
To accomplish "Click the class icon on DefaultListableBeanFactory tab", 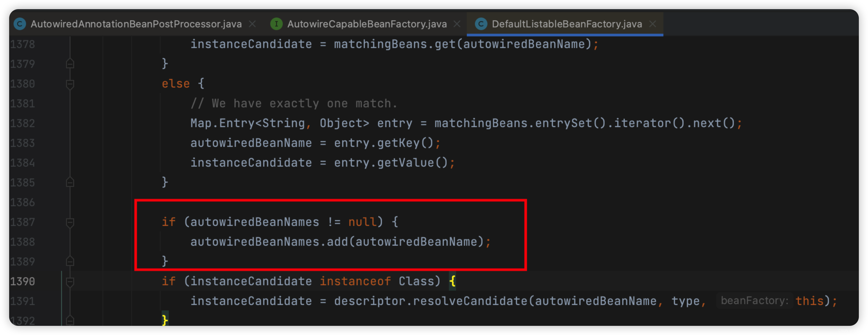I will pos(481,24).
